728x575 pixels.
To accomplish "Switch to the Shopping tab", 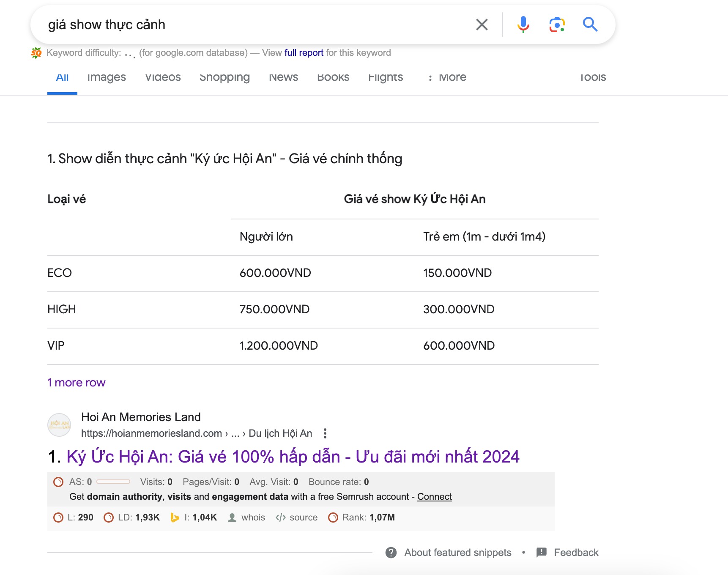I will (x=224, y=77).
